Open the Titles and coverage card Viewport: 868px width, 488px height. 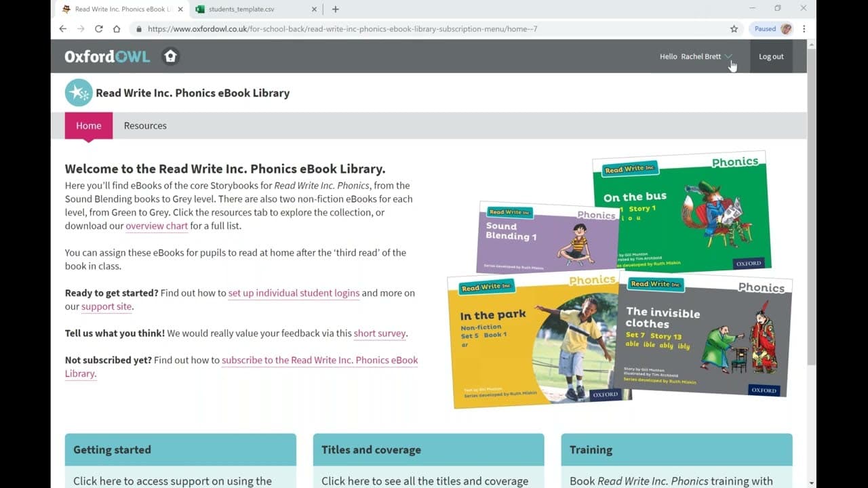coord(429,461)
